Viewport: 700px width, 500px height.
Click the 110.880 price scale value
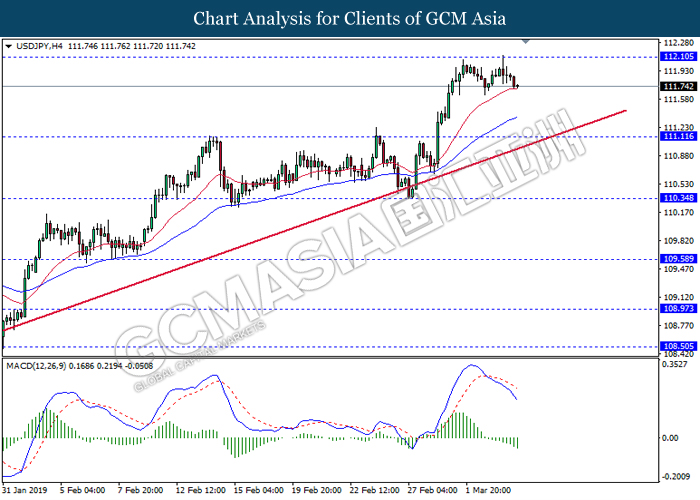[679, 156]
